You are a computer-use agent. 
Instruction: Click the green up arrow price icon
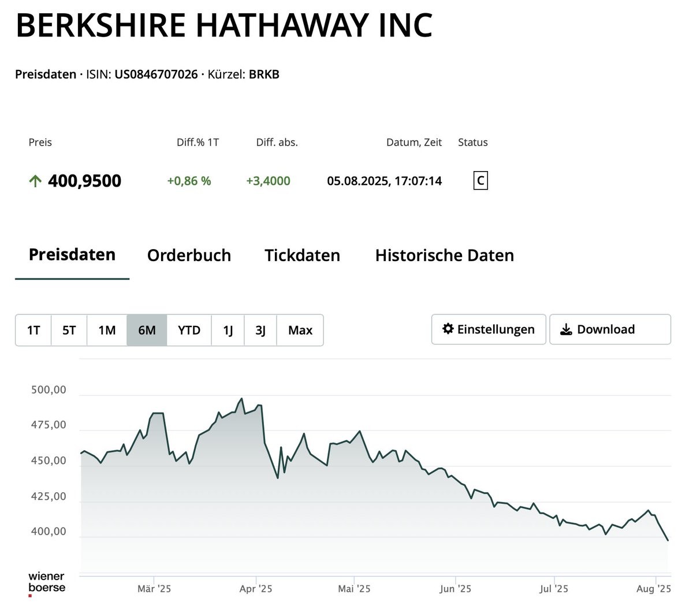[35, 181]
